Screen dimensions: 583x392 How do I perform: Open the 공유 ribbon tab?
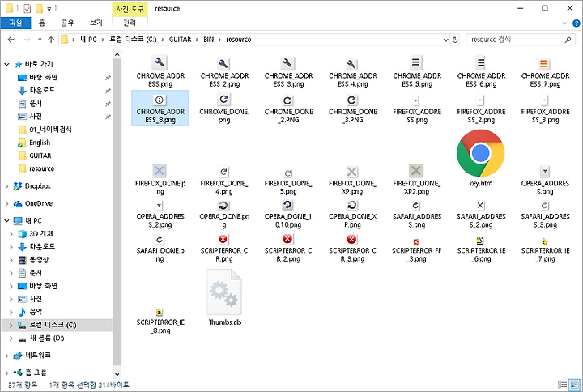point(67,23)
